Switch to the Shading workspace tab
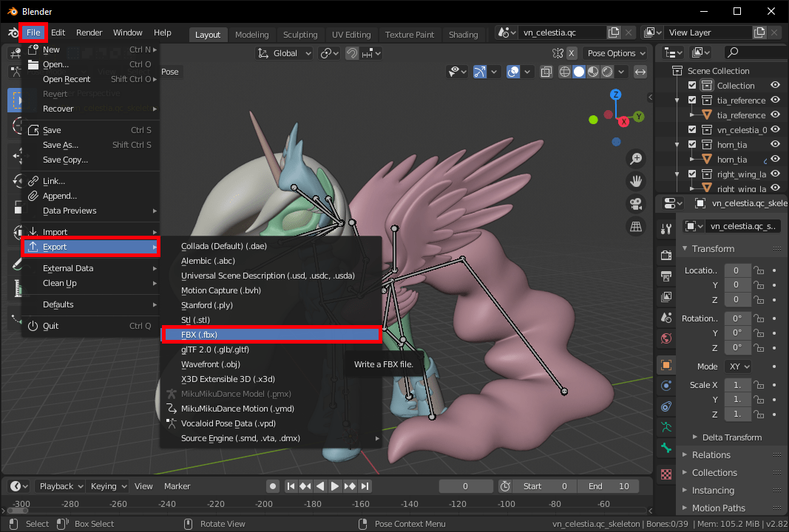 (x=464, y=34)
